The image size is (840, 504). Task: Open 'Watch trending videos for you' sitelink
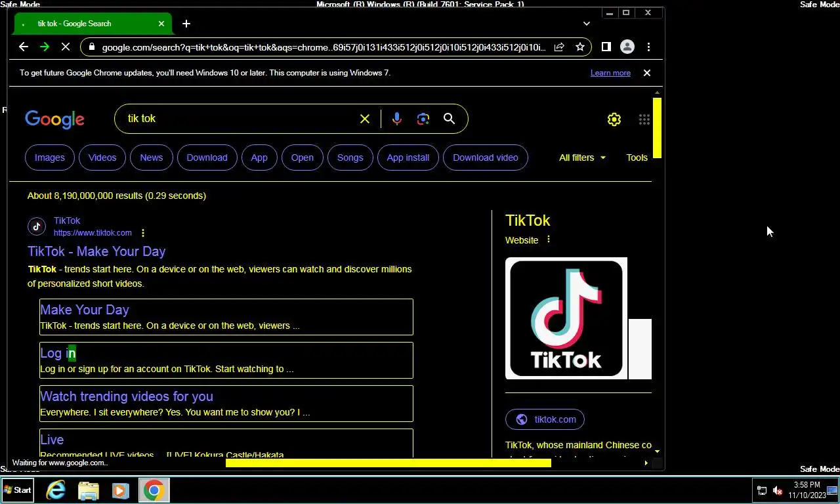coord(127,396)
